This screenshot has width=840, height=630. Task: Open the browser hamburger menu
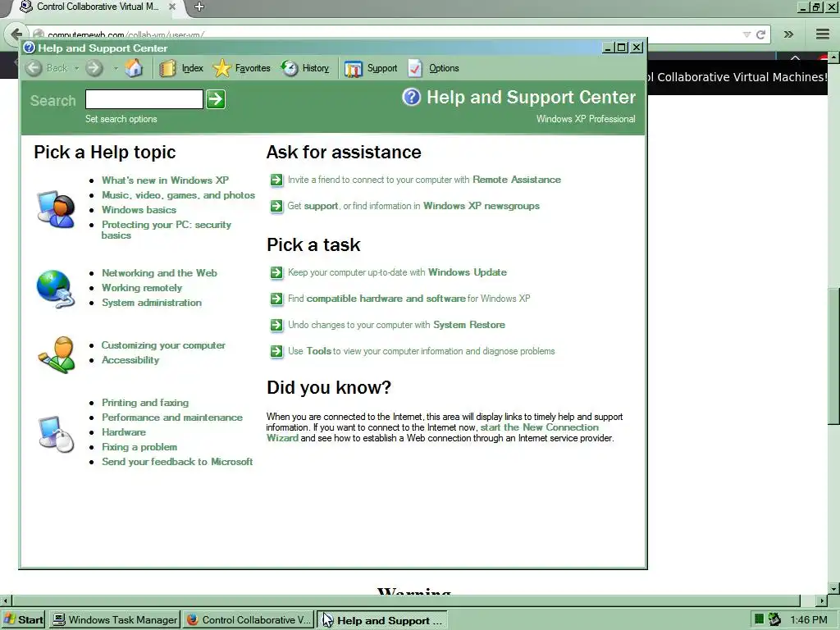click(x=823, y=34)
